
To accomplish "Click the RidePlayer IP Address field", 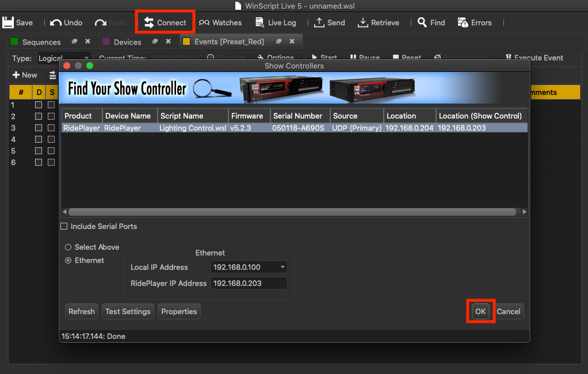I will pyautogui.click(x=249, y=283).
